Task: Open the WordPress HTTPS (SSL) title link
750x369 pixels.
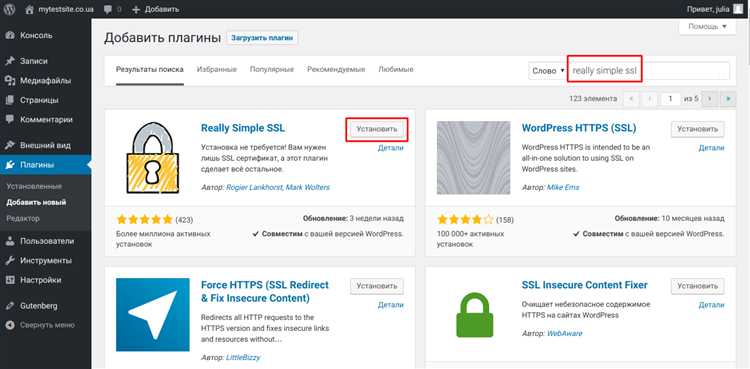Action: (x=579, y=128)
